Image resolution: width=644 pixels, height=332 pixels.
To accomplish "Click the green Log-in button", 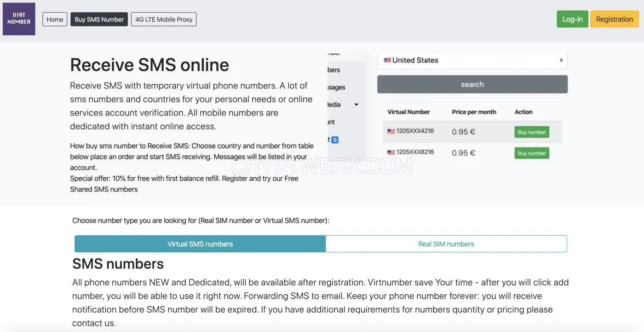I will pos(572,19).
